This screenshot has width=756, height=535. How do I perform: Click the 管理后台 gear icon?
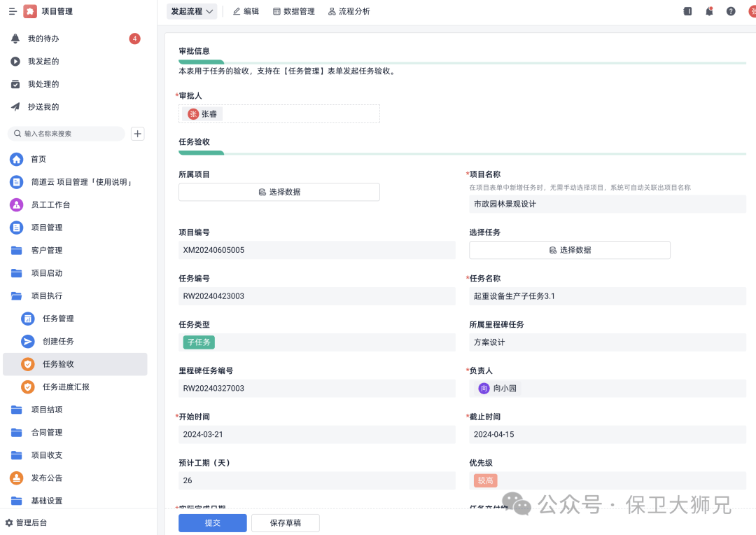point(9,522)
